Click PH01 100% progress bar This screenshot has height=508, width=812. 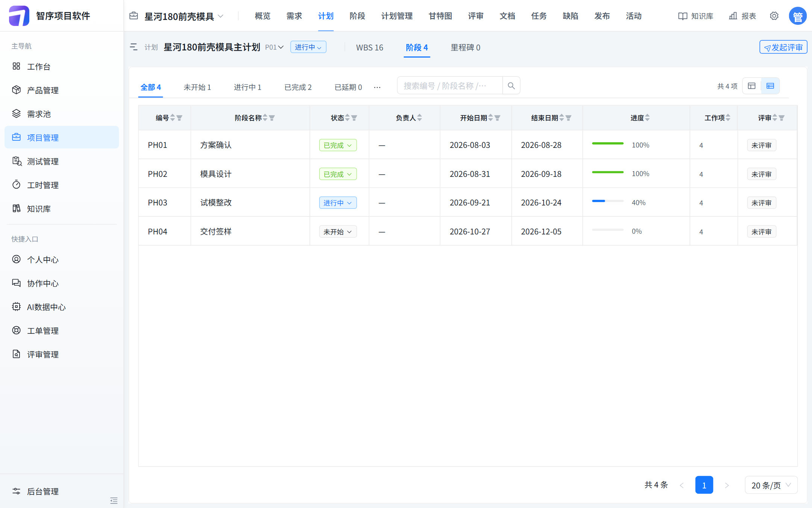(607, 144)
